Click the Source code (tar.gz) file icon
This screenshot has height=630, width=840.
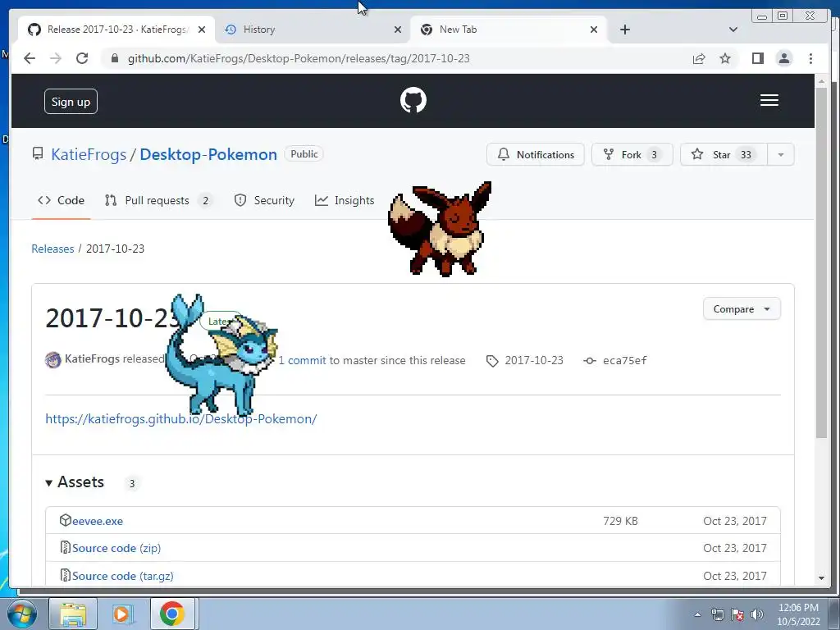(x=66, y=575)
